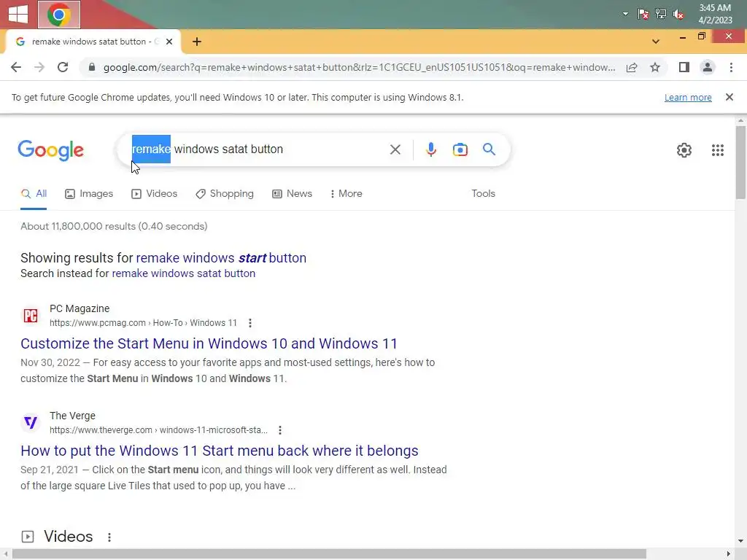The image size is (747, 560).
Task: Open Google quick settings gear
Action: click(x=684, y=150)
